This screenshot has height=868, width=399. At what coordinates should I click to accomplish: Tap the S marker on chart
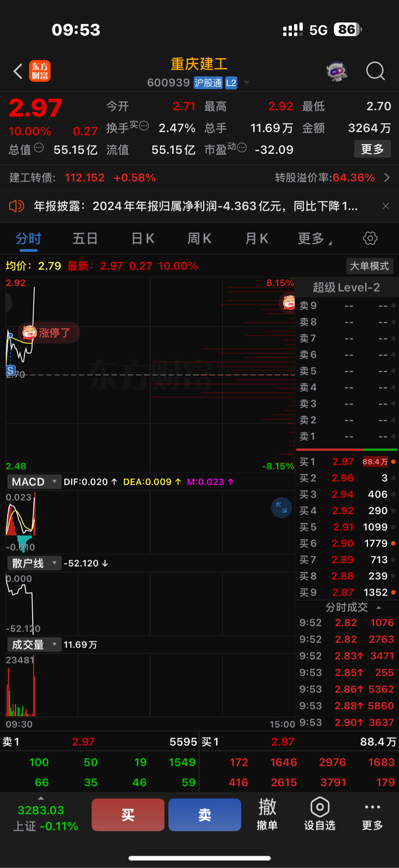(10, 370)
